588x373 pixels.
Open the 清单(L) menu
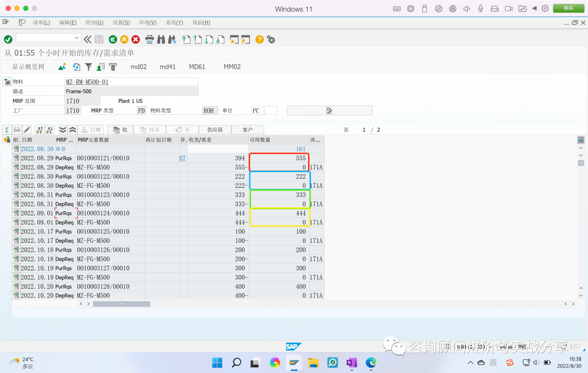pos(41,22)
